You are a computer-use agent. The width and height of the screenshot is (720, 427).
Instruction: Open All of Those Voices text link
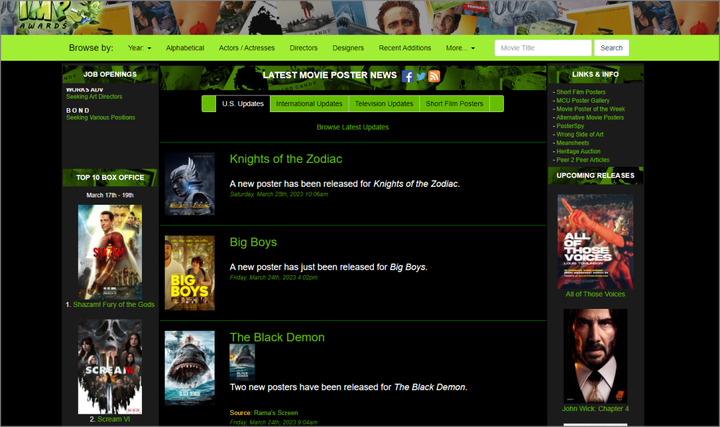coord(596,294)
